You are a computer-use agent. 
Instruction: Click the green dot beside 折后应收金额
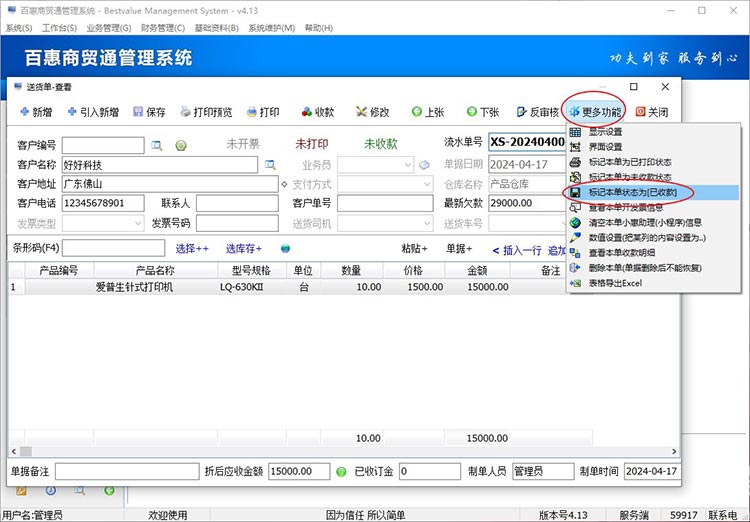tap(341, 472)
